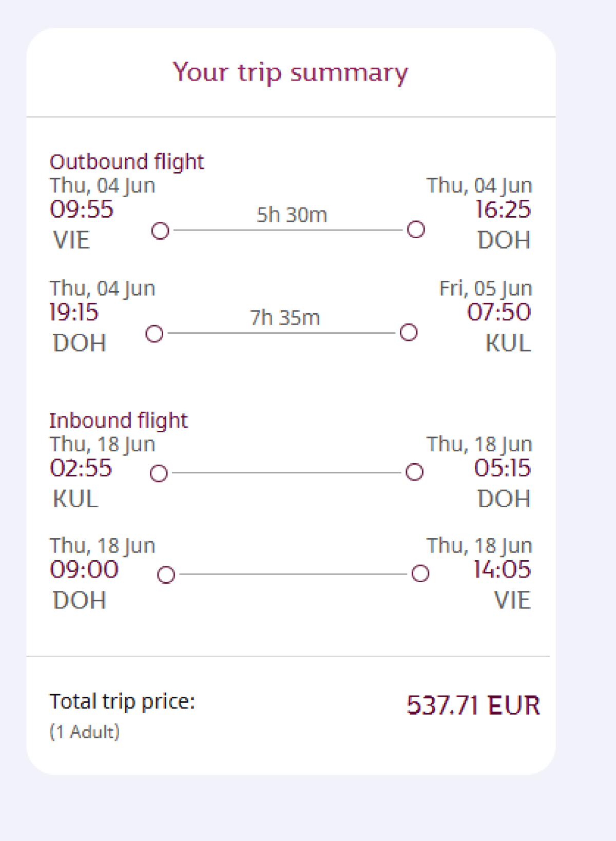This screenshot has height=841, width=616.
Task: Select the "Outbound flight" label
Action: (x=127, y=162)
